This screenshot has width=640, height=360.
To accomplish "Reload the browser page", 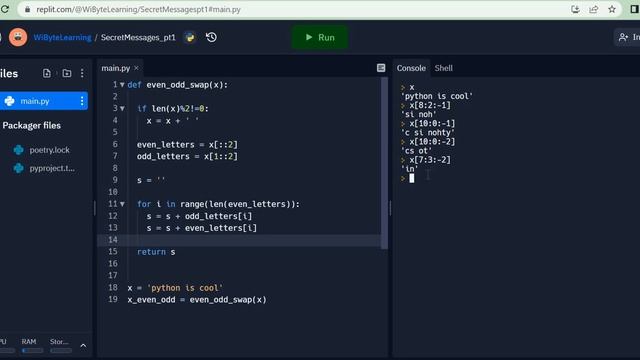I will [x=4, y=9].
